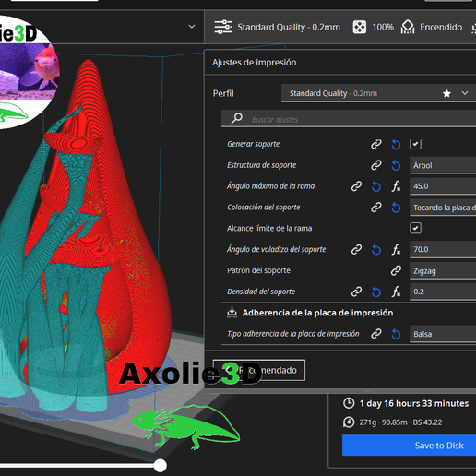Screen dimensions: 476x476
Task: Click the Ángulo de voladizo 70.0 field
Action: (x=443, y=249)
